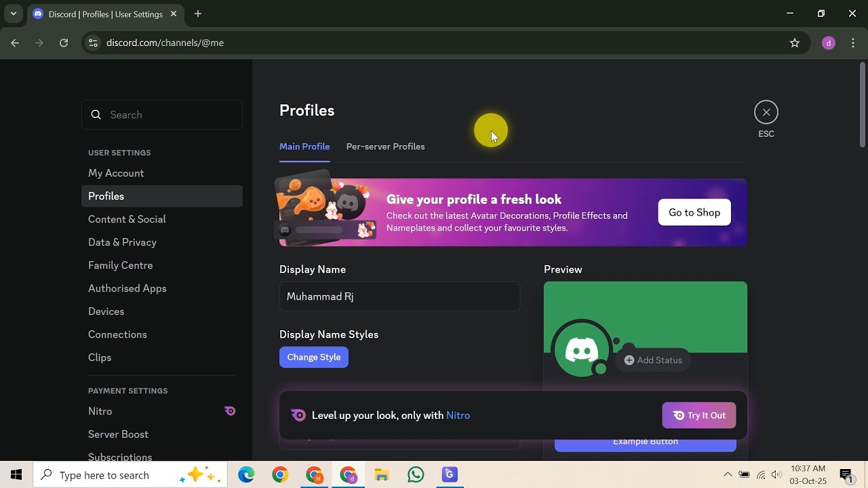Reload the Discord page
This screenshot has height=488, width=868.
tap(64, 43)
